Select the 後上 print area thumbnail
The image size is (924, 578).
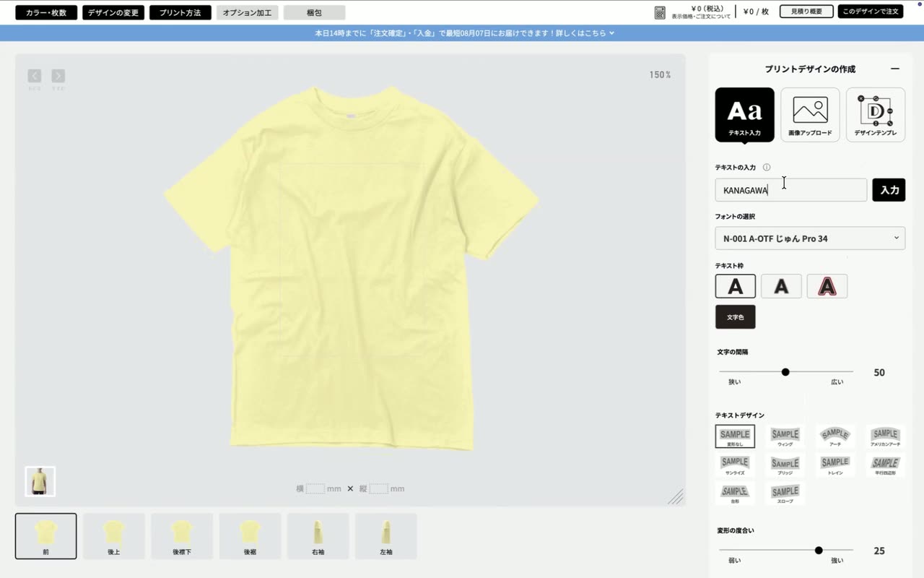pyautogui.click(x=114, y=536)
